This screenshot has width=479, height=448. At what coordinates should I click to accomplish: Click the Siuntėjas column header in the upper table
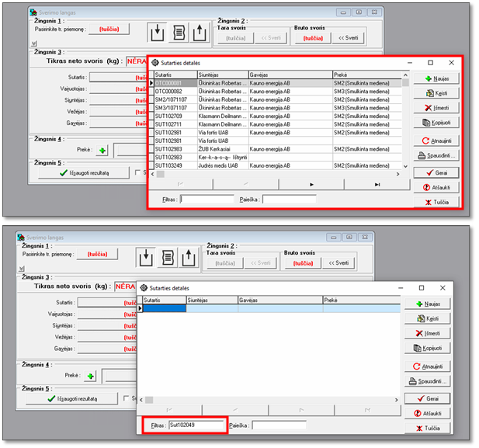(223, 75)
